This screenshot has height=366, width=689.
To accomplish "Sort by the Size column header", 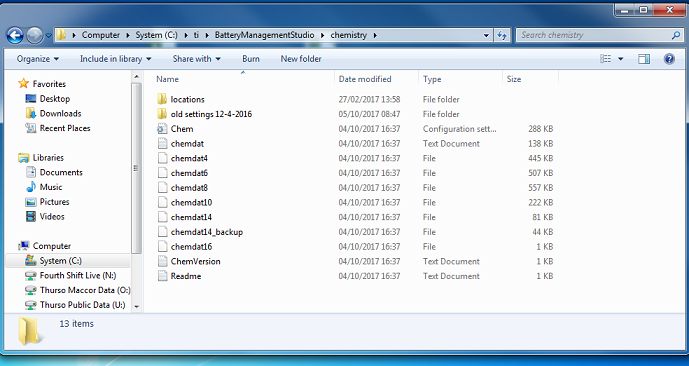I will [514, 79].
